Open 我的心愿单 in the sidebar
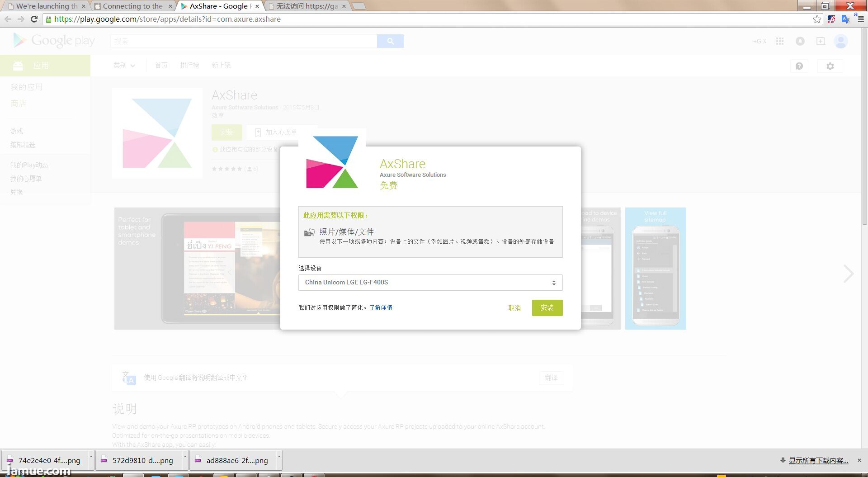868x477 pixels. click(26, 179)
